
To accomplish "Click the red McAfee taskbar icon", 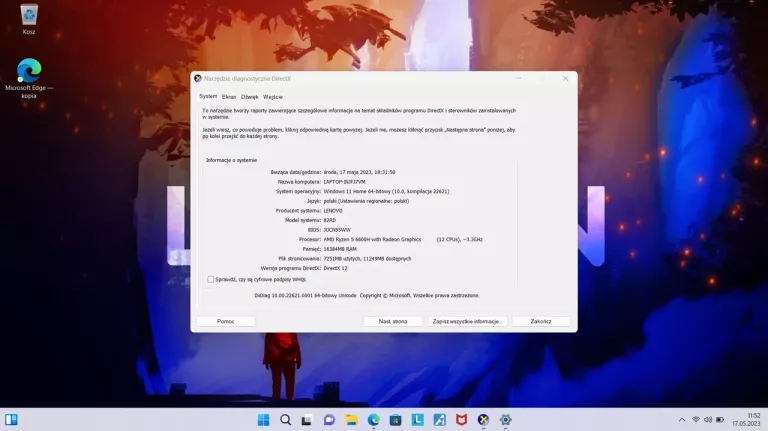I will (x=461, y=420).
